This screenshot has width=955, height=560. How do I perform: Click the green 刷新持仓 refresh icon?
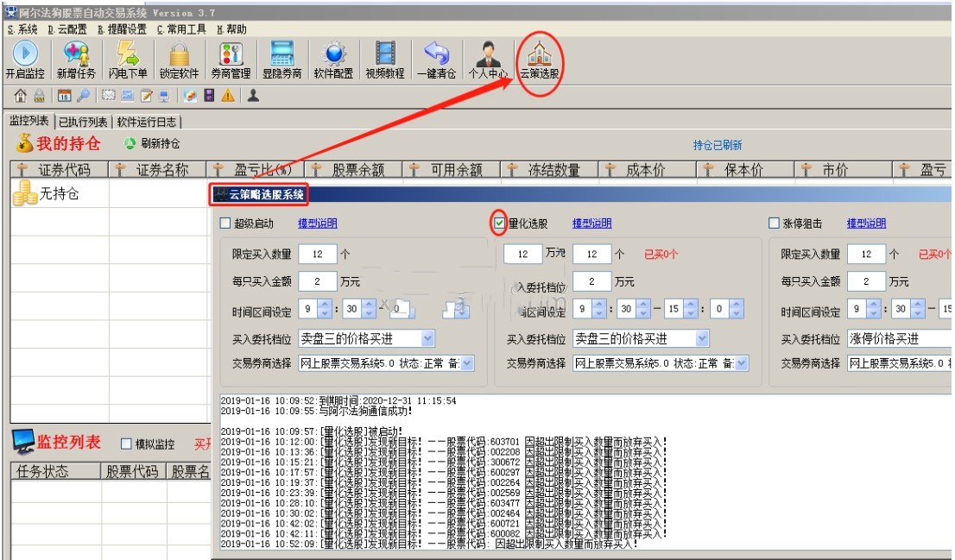click(130, 143)
